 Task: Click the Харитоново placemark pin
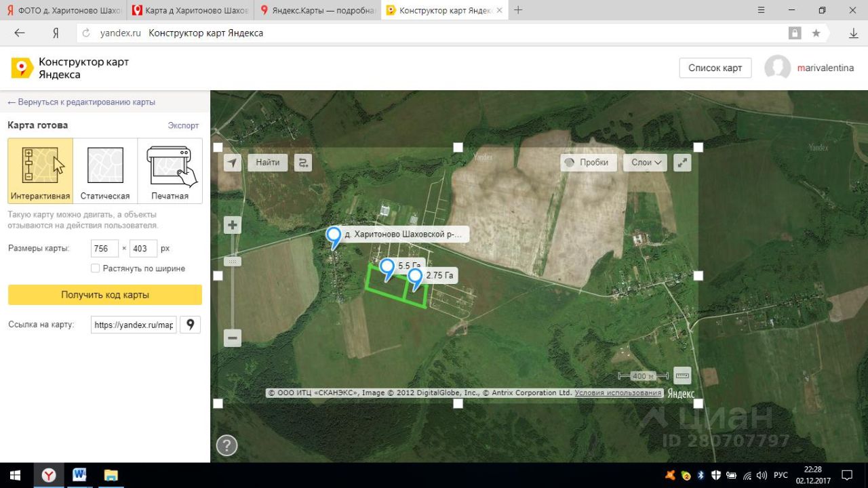pos(334,238)
